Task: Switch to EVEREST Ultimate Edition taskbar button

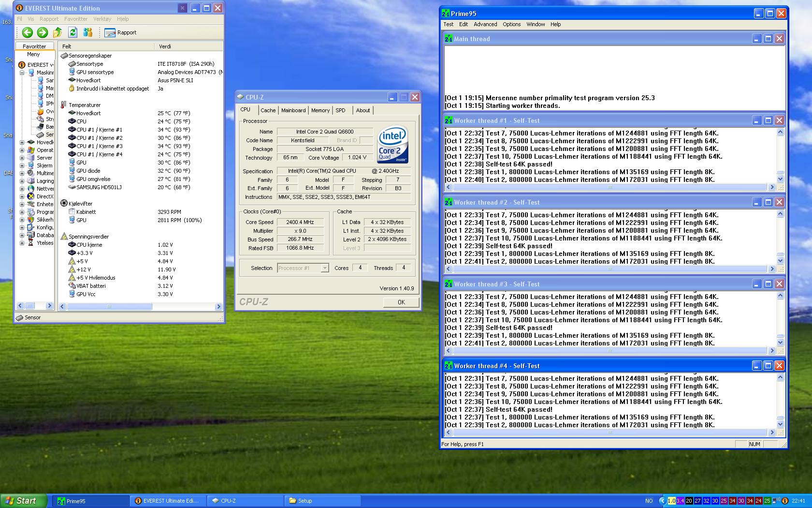Action: 168,501
